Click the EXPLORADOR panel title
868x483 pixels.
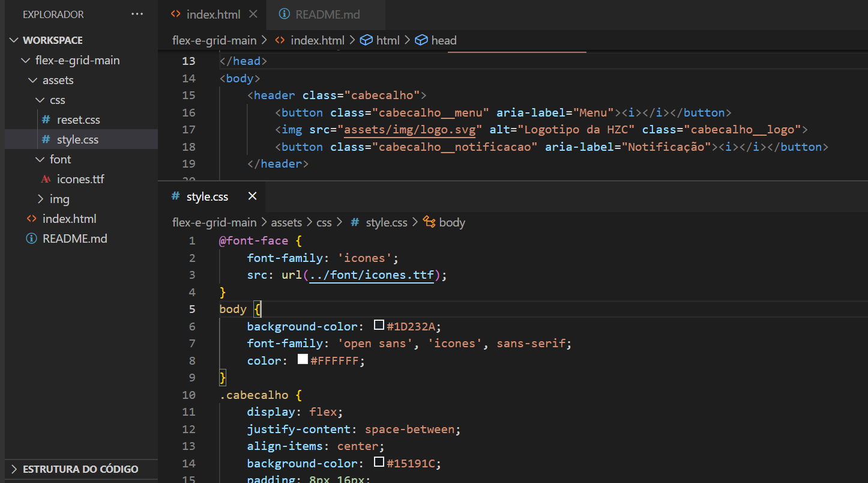(x=53, y=14)
